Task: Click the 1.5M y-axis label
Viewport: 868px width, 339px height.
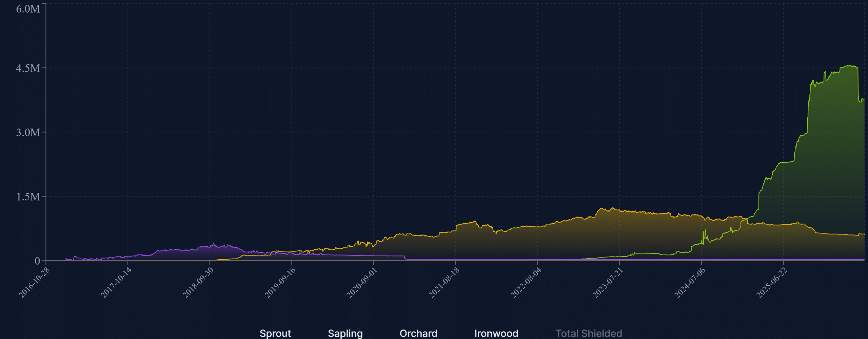Action: coord(28,196)
